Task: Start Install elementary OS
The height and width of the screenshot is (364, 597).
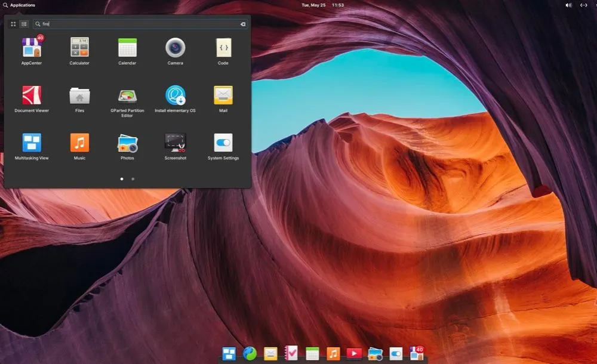Action: 175,98
